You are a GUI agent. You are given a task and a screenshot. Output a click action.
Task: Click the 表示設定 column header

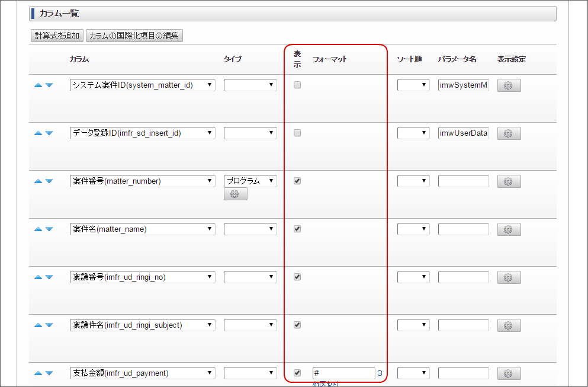512,59
